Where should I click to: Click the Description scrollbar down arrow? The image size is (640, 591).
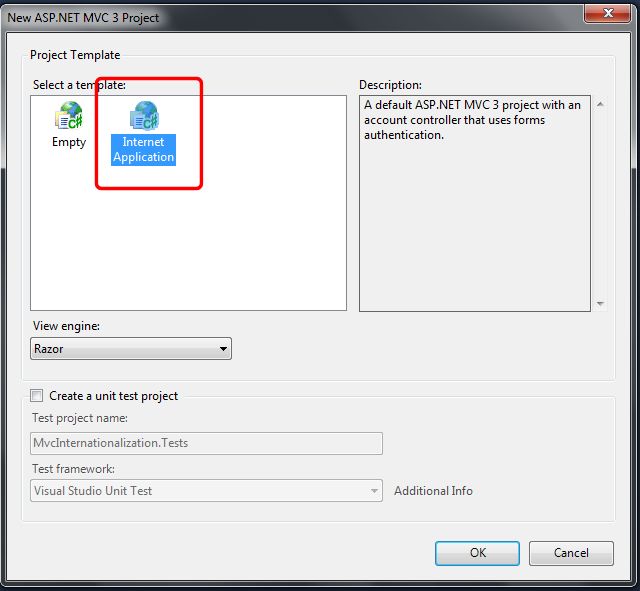point(600,303)
